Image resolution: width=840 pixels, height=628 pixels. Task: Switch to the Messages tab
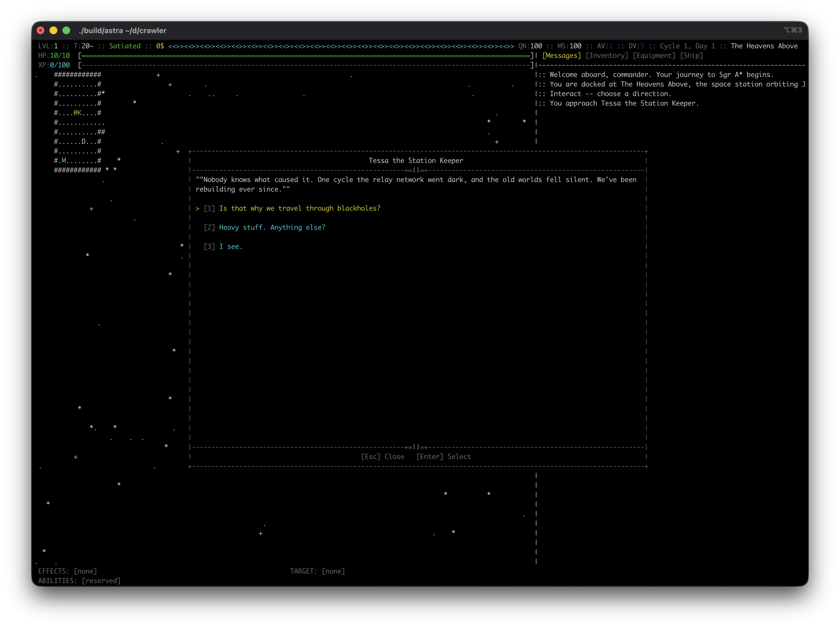561,56
